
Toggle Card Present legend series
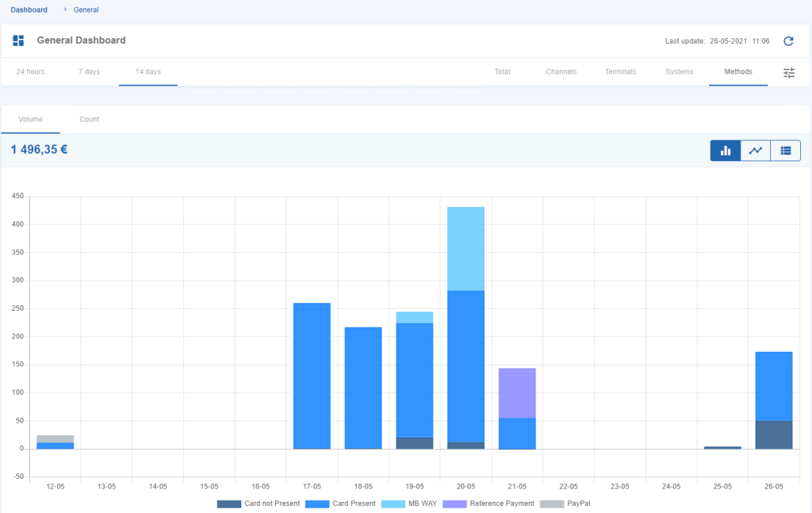(x=340, y=503)
